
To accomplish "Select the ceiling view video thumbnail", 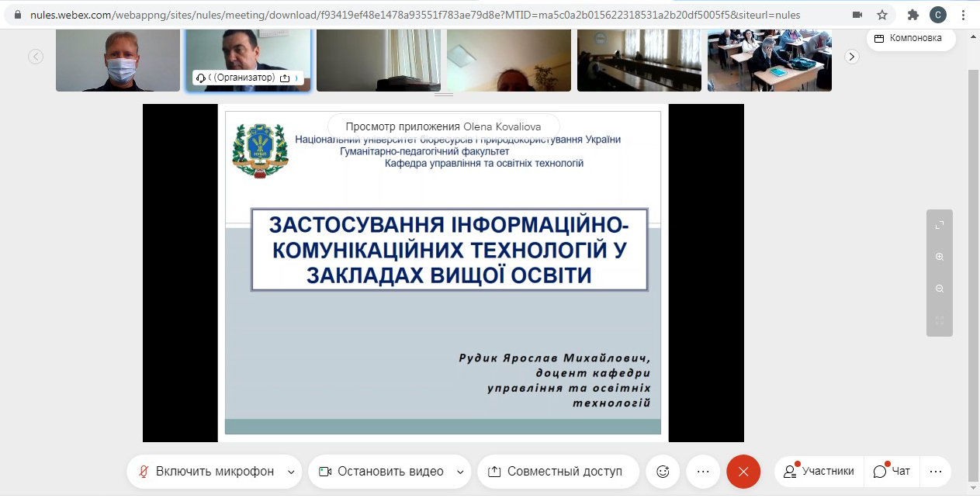I will tap(509, 61).
